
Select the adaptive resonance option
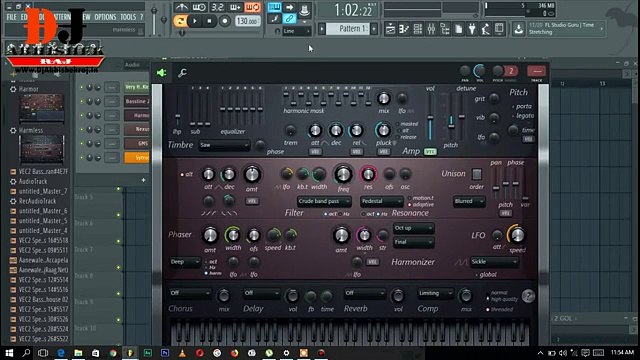coord(421,204)
